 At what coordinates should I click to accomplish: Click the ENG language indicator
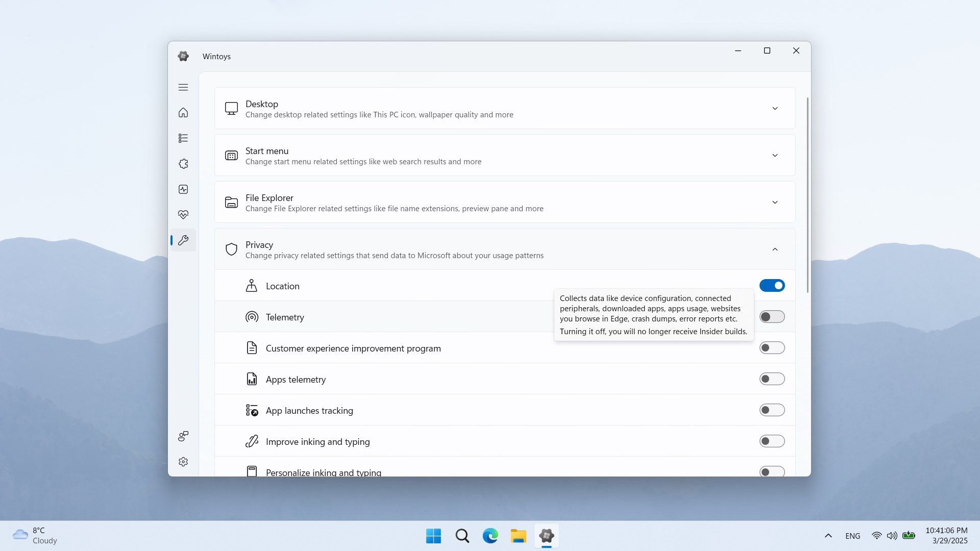(853, 536)
